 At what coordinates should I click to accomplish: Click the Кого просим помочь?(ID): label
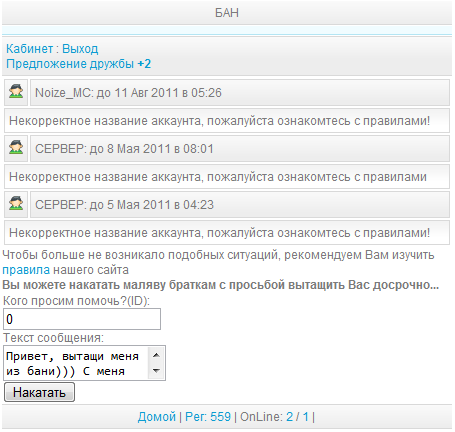click(x=76, y=301)
